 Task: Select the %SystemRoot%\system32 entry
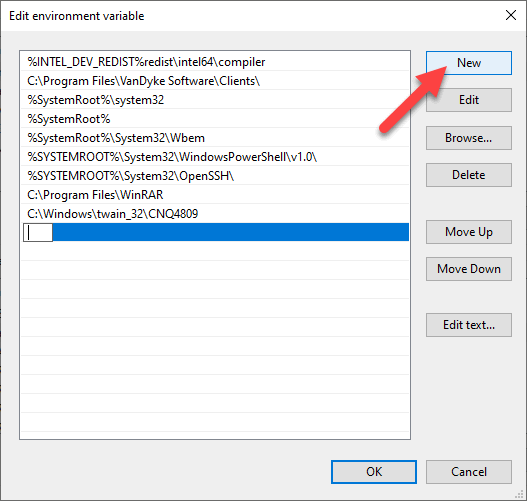click(215, 100)
